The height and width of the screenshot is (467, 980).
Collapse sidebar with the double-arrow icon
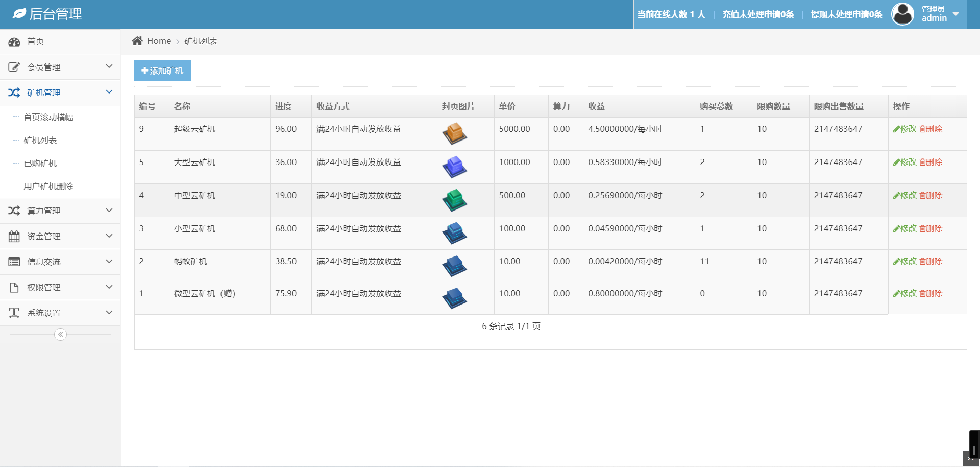pos(60,334)
